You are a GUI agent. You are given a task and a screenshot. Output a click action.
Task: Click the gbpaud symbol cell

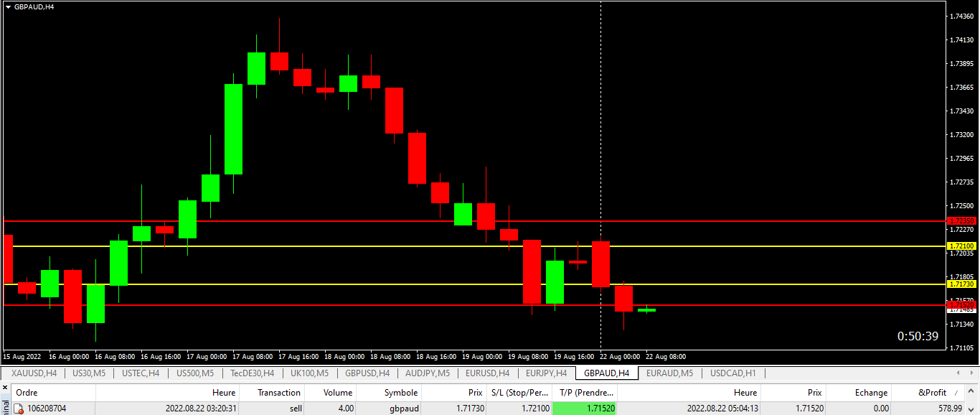pyautogui.click(x=388, y=409)
